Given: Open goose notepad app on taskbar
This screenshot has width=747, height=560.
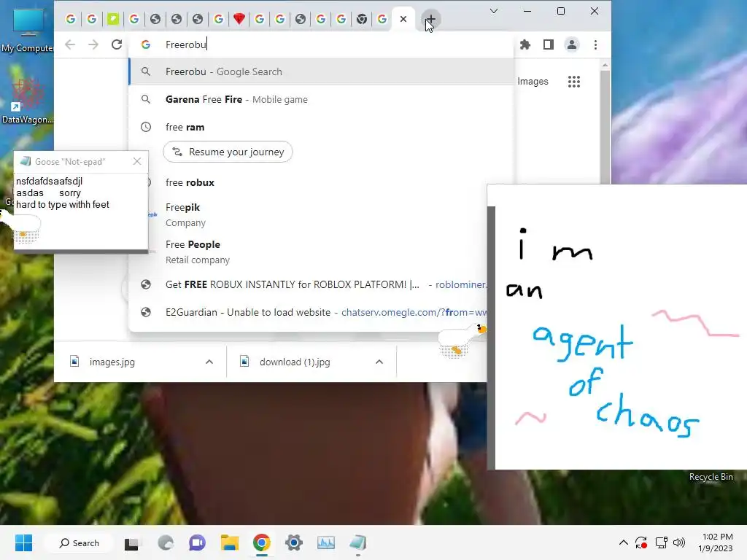Looking at the screenshot, I should coord(357,542).
